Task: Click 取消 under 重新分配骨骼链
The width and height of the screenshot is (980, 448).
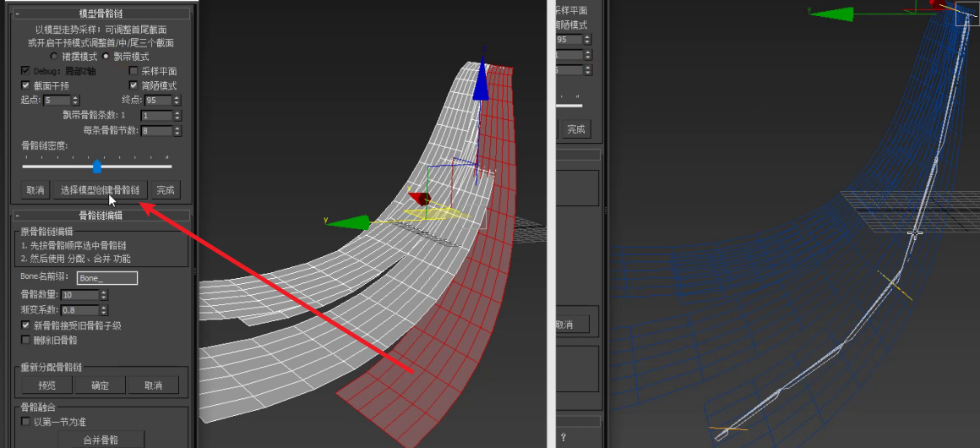Action: (x=153, y=385)
